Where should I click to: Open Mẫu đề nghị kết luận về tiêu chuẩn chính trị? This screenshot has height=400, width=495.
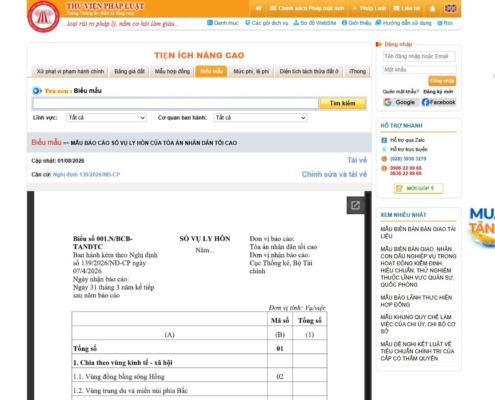coord(417,351)
